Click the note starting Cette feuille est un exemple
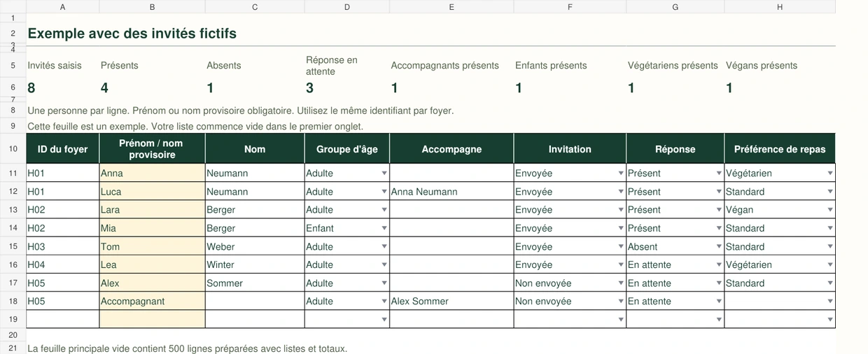 pos(195,127)
